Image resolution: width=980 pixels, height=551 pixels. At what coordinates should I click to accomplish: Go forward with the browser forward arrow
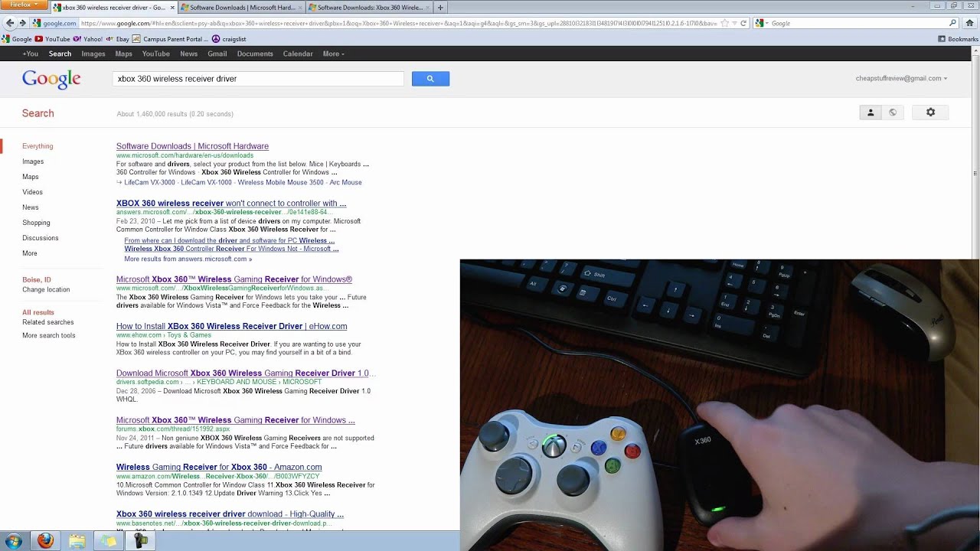pos(23,23)
